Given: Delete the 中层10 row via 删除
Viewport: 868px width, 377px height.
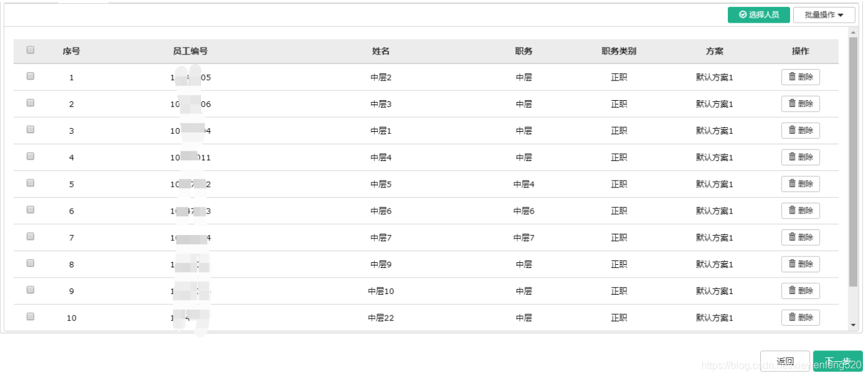Looking at the screenshot, I should point(800,291).
